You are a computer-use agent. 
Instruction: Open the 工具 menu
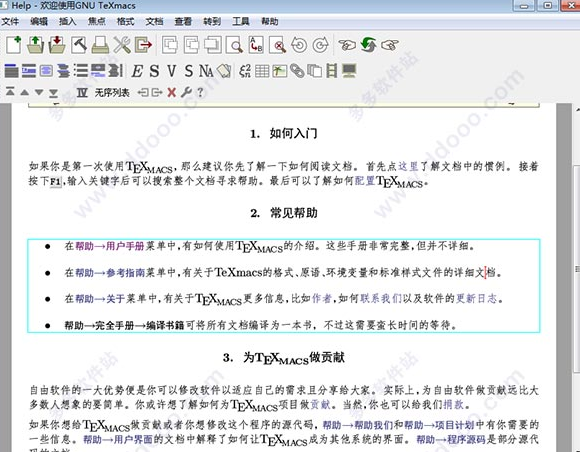(241, 21)
